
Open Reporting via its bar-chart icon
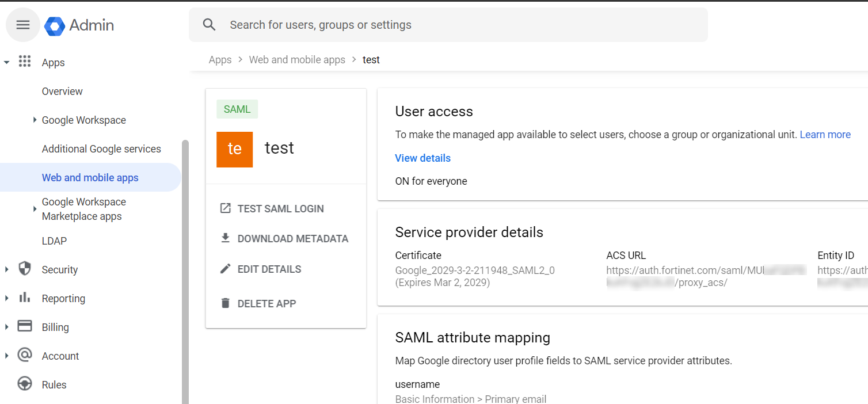(x=24, y=298)
